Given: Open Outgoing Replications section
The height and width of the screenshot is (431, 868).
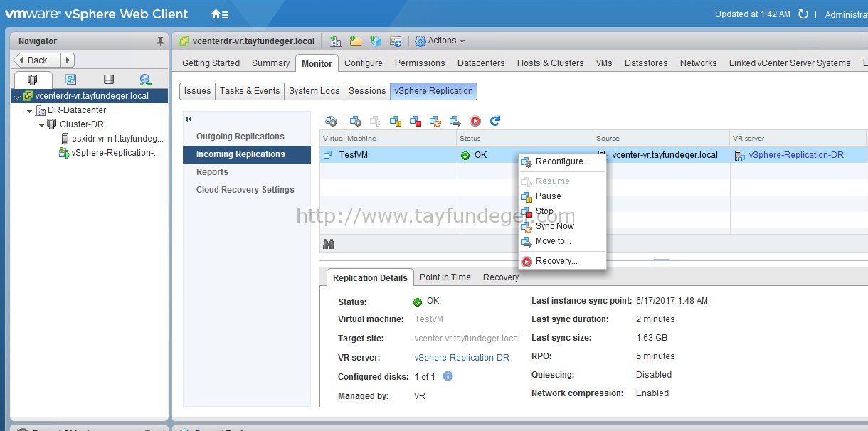Looking at the screenshot, I should point(247,137).
